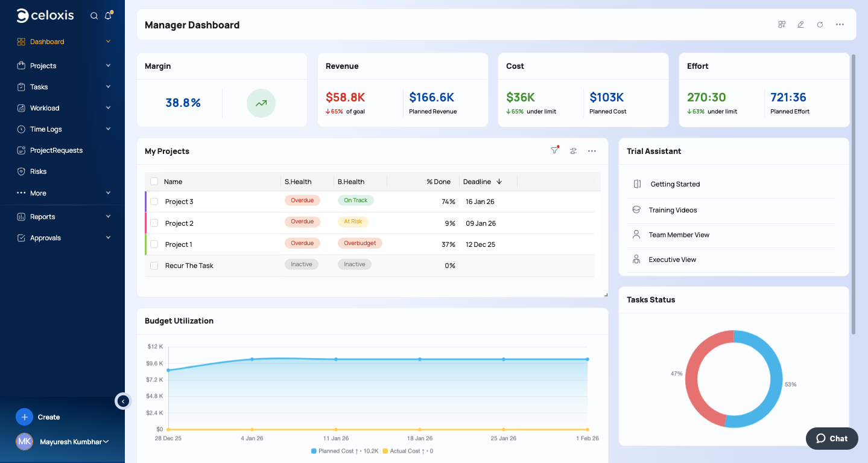
Task: Collapse the sidebar with arrow button
Action: pos(123,401)
